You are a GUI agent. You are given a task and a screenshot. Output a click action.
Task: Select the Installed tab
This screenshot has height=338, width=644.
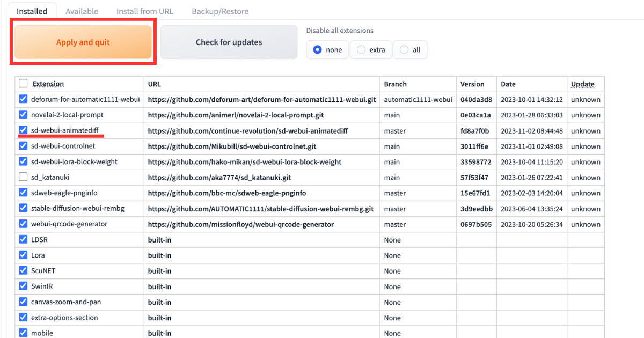(x=32, y=11)
